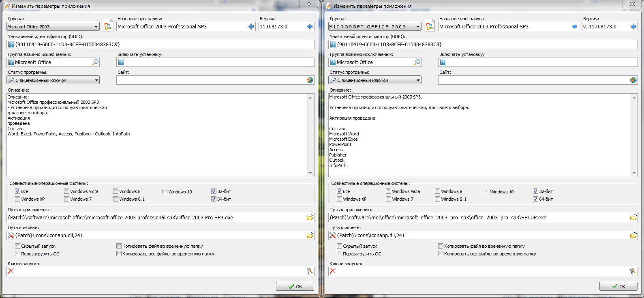Click blue arrow beside program name in left dialog

click(x=251, y=27)
